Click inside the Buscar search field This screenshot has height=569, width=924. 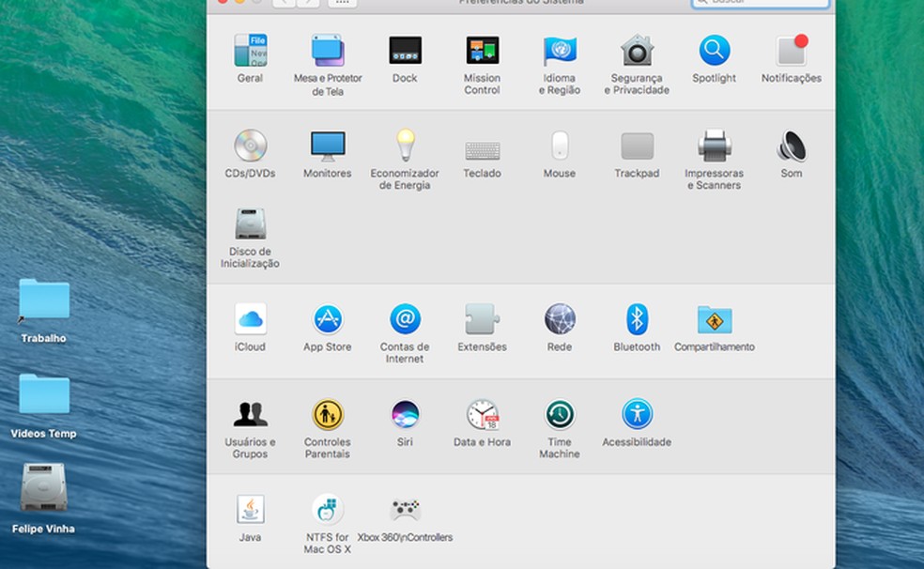coord(759,2)
